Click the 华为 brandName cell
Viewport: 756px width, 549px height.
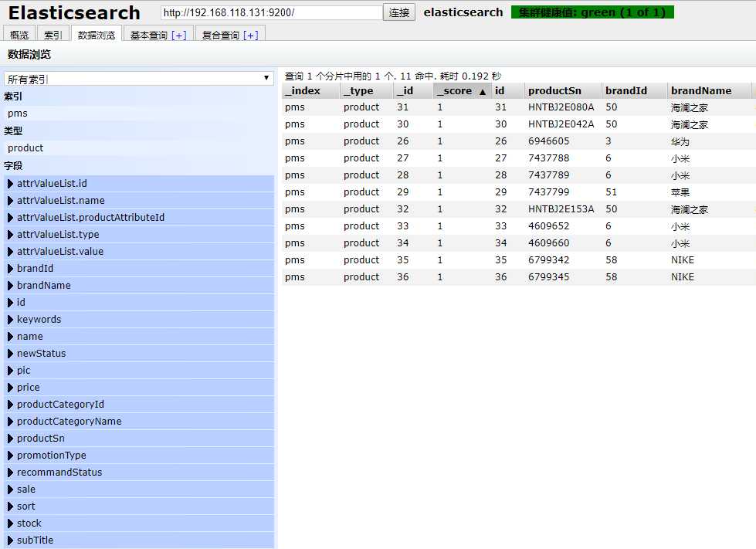tap(680, 141)
